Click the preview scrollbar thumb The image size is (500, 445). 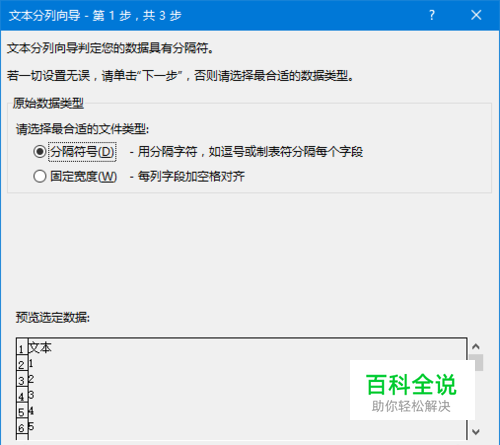pos(476,363)
